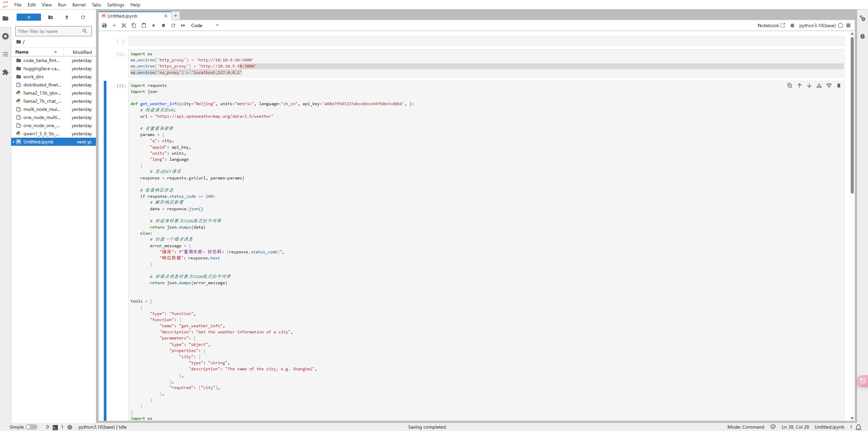The image size is (868, 431).
Task: Save the notebook with the disk icon
Action: 104,25
